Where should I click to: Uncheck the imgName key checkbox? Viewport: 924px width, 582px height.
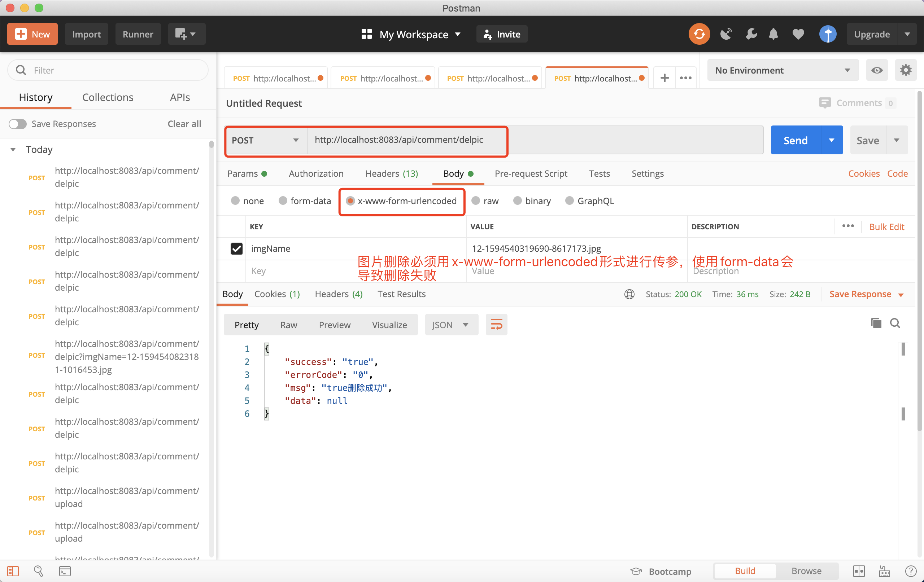pos(236,248)
